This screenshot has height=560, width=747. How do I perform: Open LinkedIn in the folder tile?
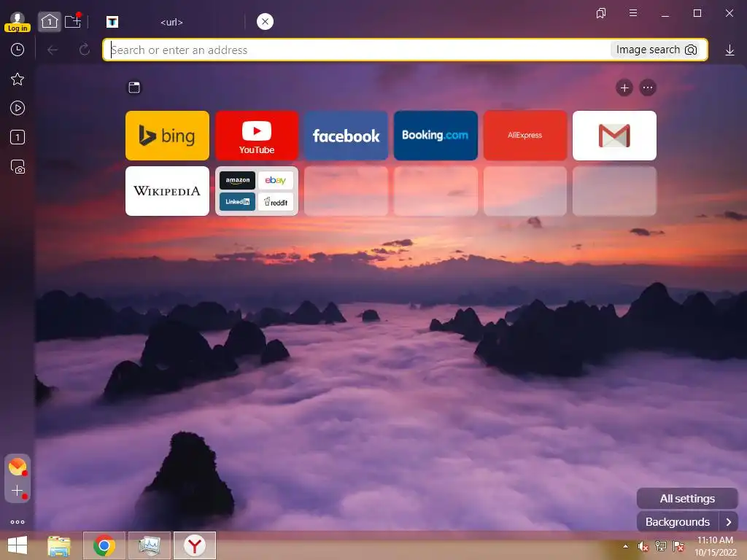237,202
